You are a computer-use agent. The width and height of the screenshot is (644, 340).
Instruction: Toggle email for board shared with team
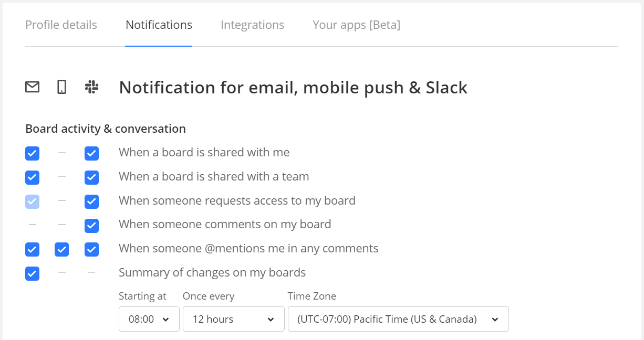32,177
